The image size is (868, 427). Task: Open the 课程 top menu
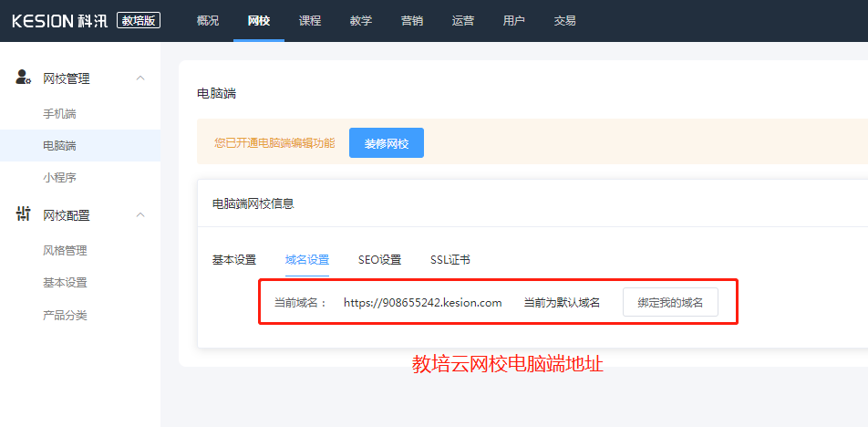(x=310, y=21)
